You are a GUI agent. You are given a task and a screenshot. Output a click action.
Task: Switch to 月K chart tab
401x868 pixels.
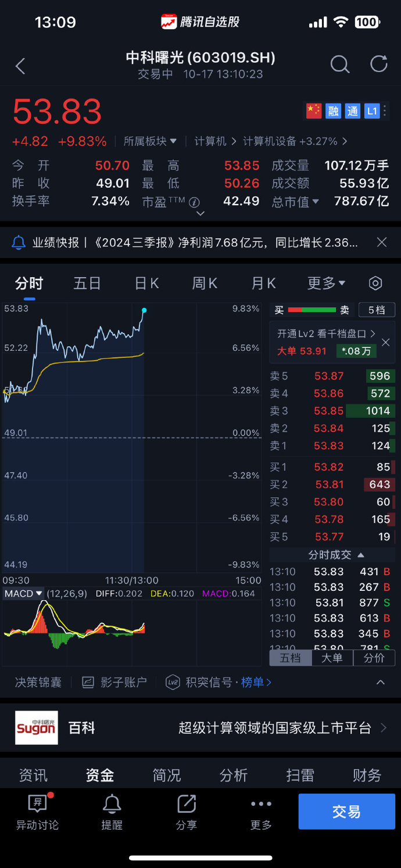263,284
